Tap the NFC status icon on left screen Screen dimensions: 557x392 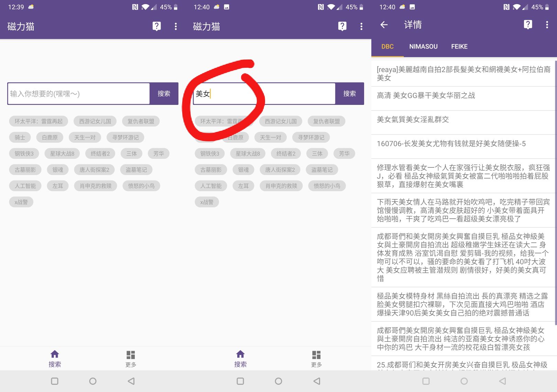click(135, 7)
